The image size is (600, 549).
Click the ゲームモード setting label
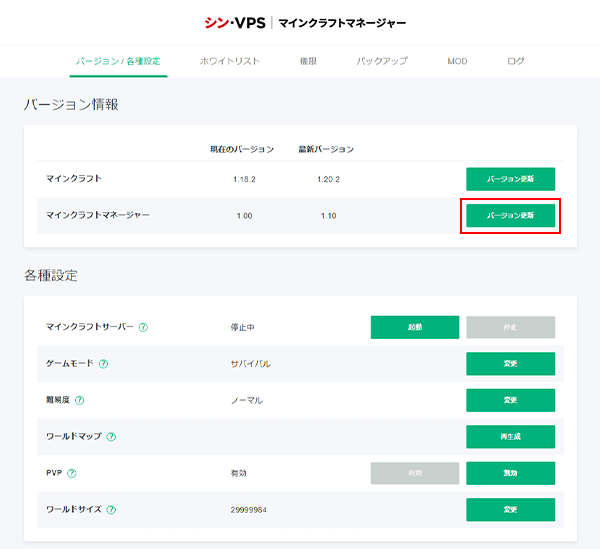click(x=70, y=363)
